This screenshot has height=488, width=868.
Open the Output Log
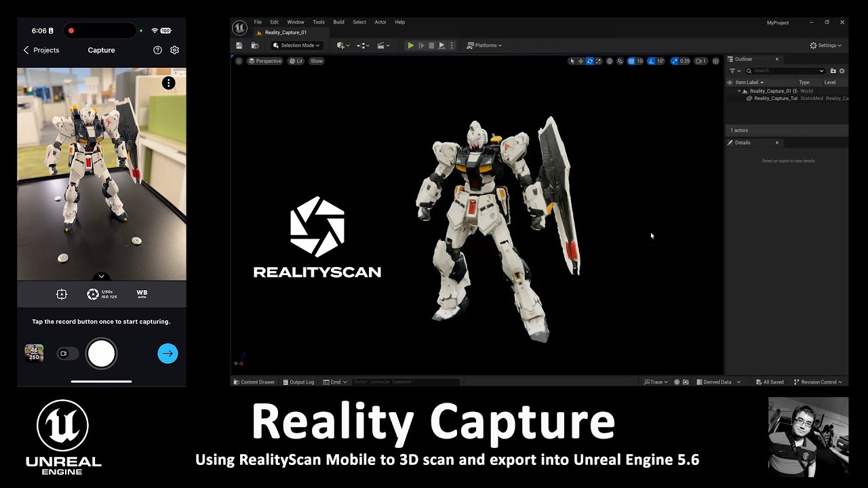pos(298,382)
